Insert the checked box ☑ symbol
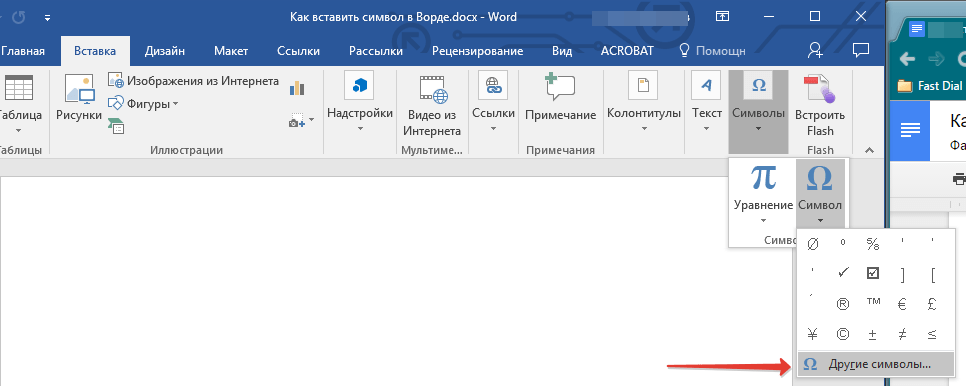The height and width of the screenshot is (386, 966). 872,274
